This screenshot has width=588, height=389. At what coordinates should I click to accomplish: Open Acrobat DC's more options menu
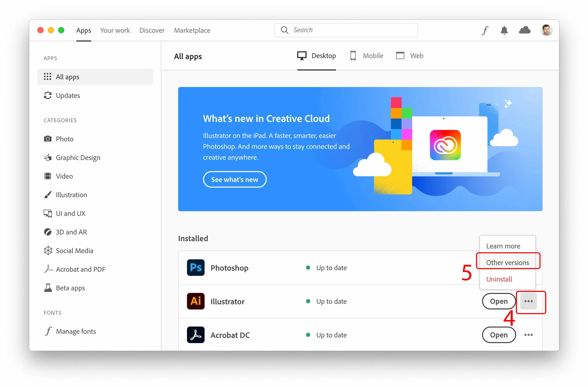pos(528,335)
